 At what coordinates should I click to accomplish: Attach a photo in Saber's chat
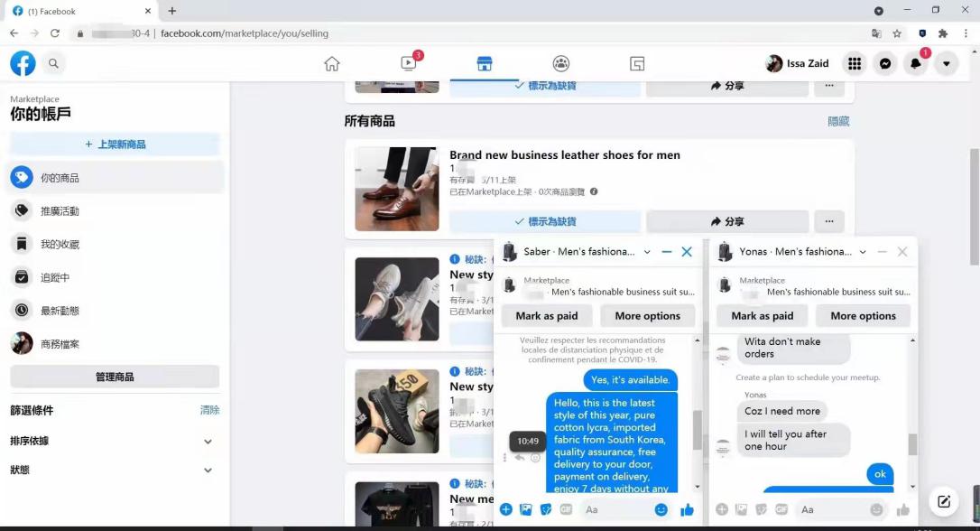[525, 509]
